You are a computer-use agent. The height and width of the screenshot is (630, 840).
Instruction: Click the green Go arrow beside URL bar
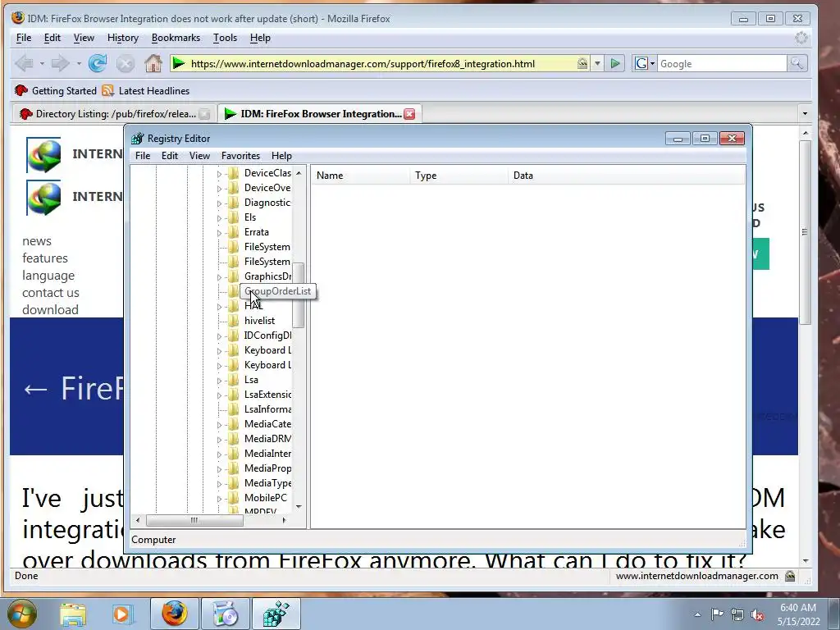click(x=615, y=64)
